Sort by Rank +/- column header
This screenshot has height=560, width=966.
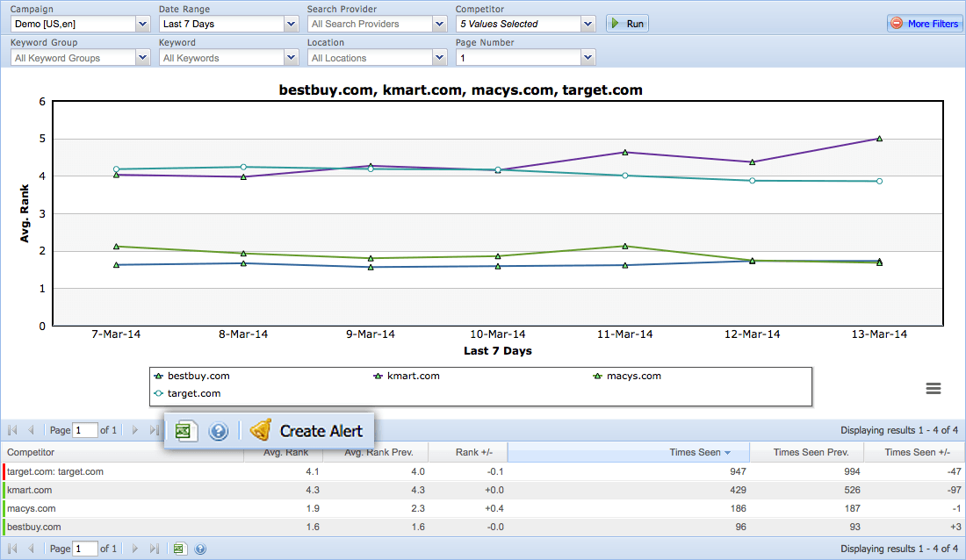[467, 452]
